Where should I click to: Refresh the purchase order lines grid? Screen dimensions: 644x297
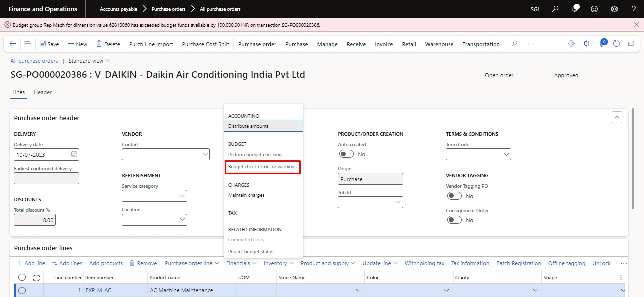[36, 277]
